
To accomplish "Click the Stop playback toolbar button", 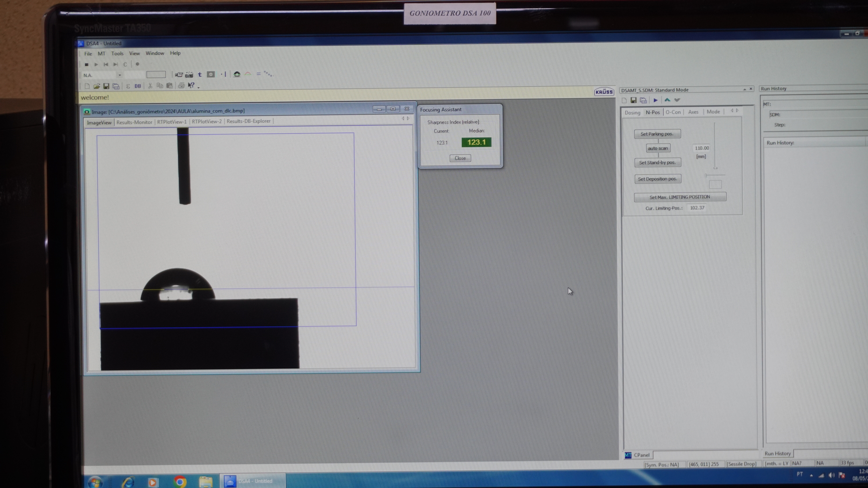I will pyautogui.click(x=87, y=64).
